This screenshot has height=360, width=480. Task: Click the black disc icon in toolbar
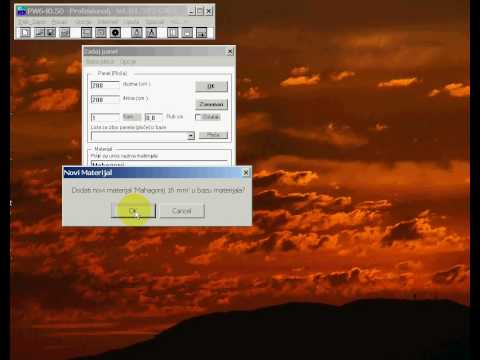[x=115, y=33]
